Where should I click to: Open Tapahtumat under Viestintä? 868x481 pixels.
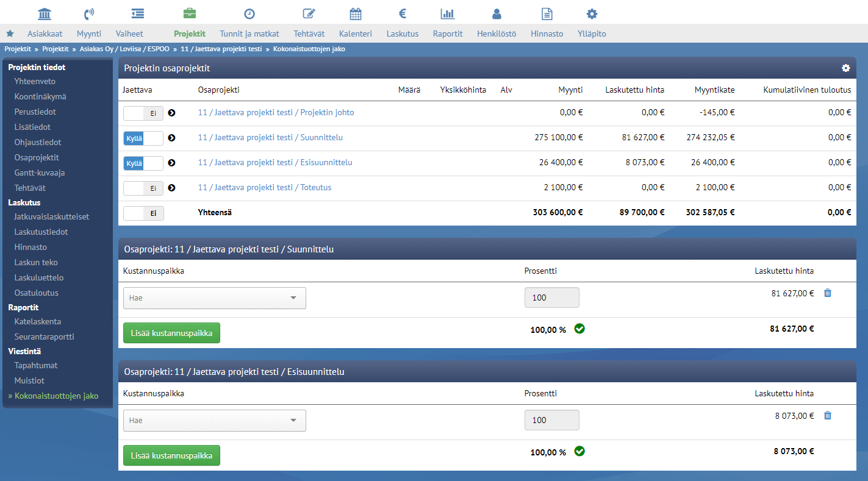(x=36, y=365)
